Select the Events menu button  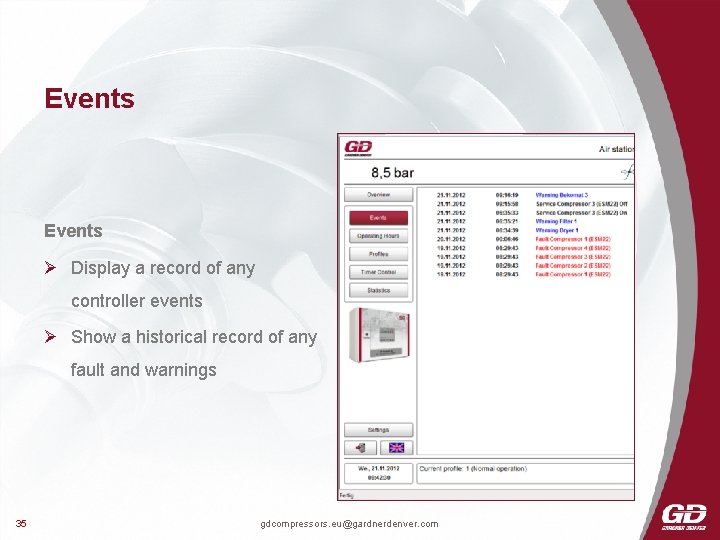pyautogui.click(x=378, y=218)
